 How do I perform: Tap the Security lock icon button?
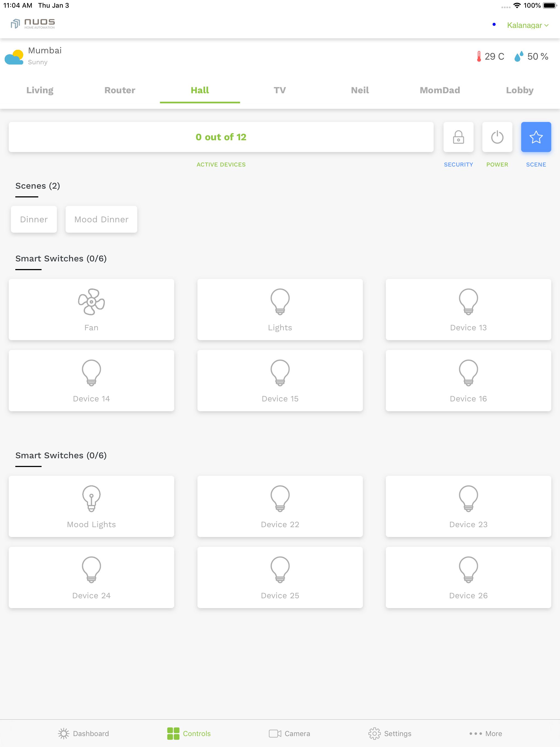coord(458,137)
